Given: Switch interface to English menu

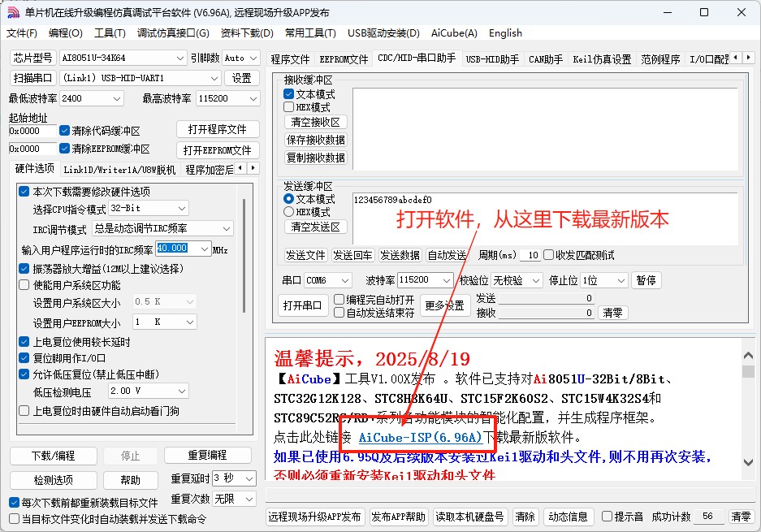Looking at the screenshot, I should coord(505,33).
